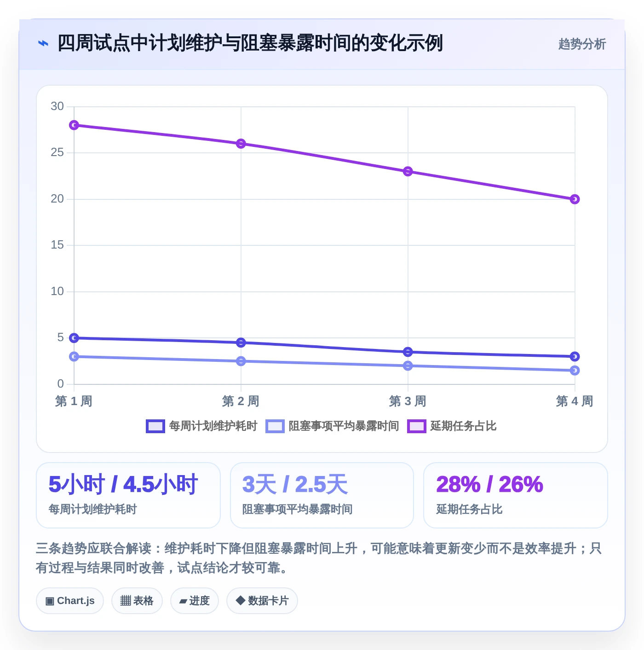Image resolution: width=644 pixels, height=650 pixels.
Task: Click the 阻塞事项平均暴露时间 point at 第 1 周
Action: tap(74, 356)
